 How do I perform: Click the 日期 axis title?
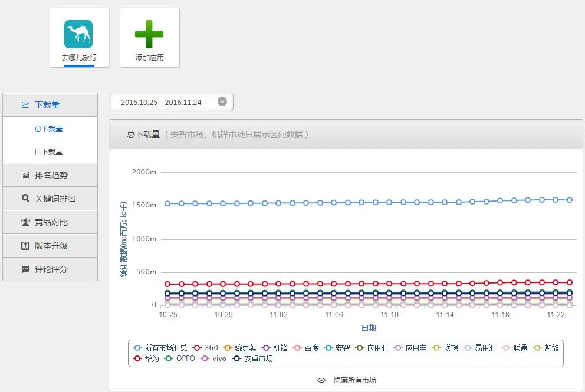point(369,328)
